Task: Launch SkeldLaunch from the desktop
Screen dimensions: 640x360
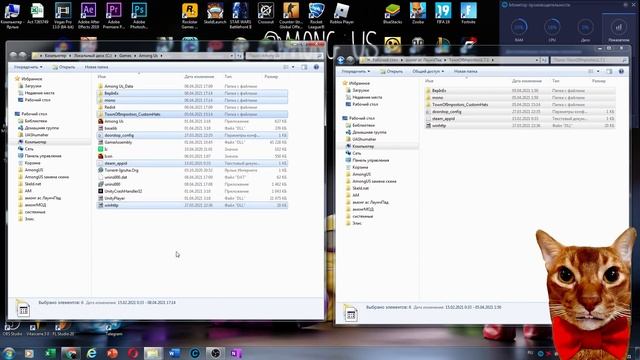Action: point(215,13)
